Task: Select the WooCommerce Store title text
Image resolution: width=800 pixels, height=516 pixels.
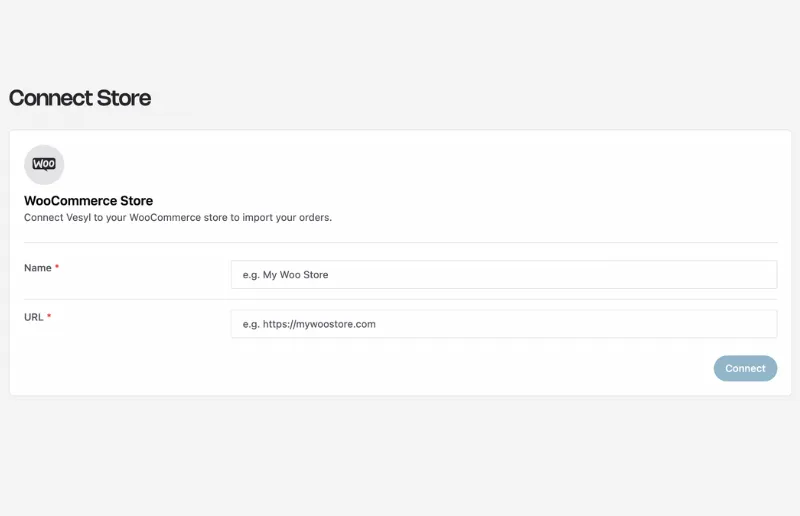Action: [88, 201]
